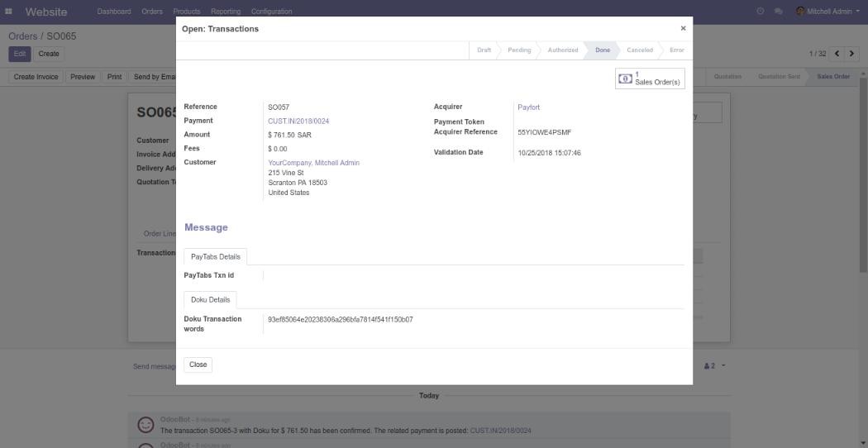The image size is (868, 448).
Task: Open the Orders menu
Action: (152, 11)
